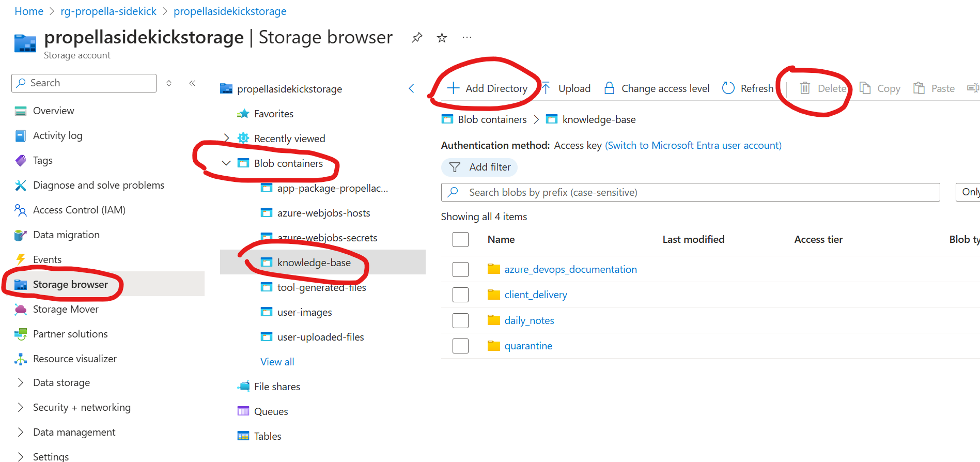Viewport: 980px width, 462px height.
Task: Expand the Settings section
Action: coord(21,456)
